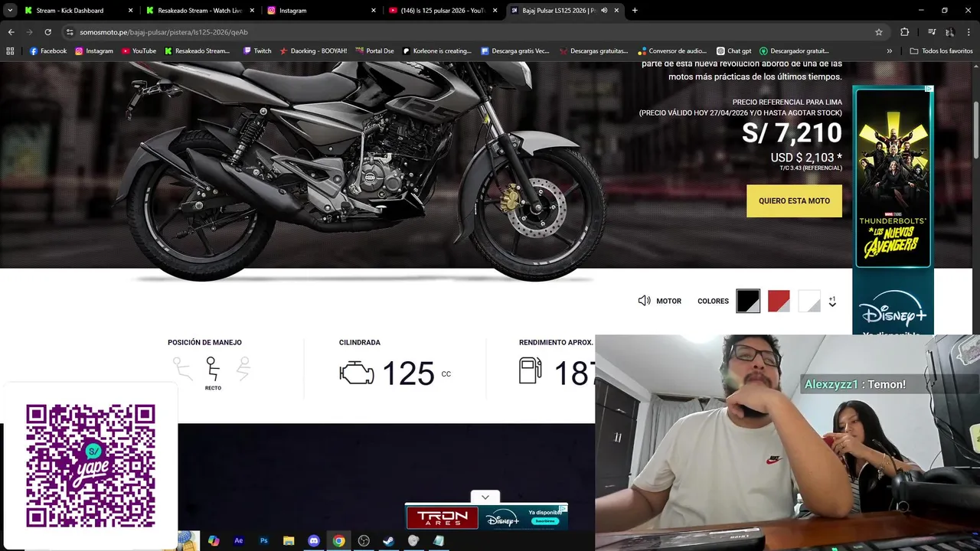980x551 pixels.
Task: Open the Todos los favoritos folder
Action: click(941, 51)
